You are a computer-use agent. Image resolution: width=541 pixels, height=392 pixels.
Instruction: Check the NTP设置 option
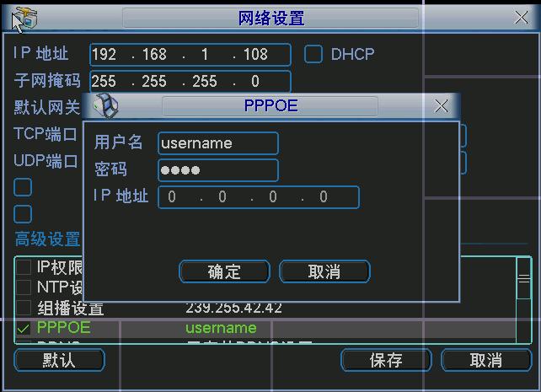(x=24, y=287)
